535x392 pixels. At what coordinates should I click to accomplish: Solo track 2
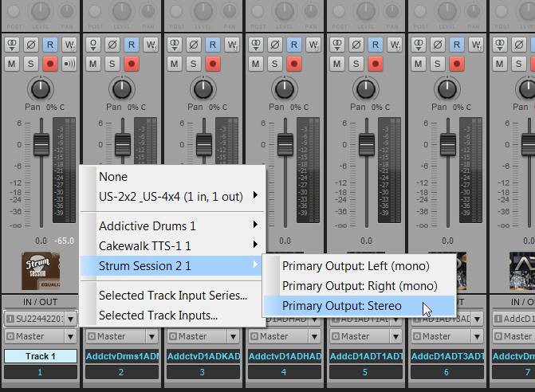pyautogui.click(x=112, y=64)
